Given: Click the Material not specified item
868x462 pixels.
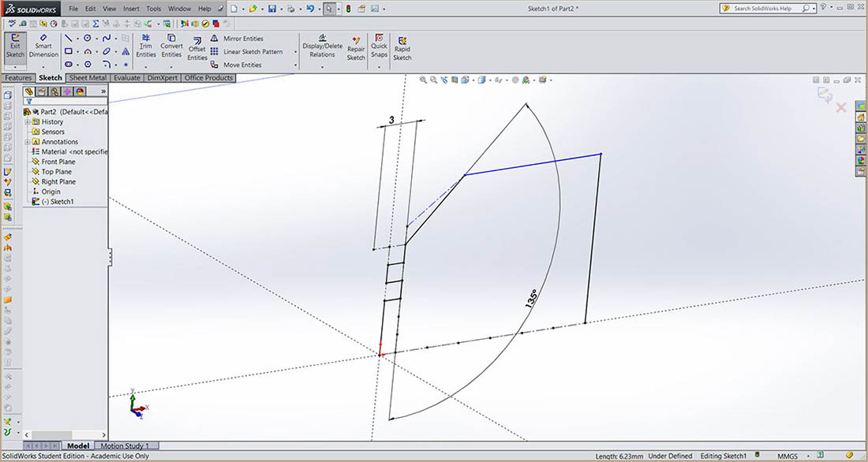Looking at the screenshot, I should (69, 151).
